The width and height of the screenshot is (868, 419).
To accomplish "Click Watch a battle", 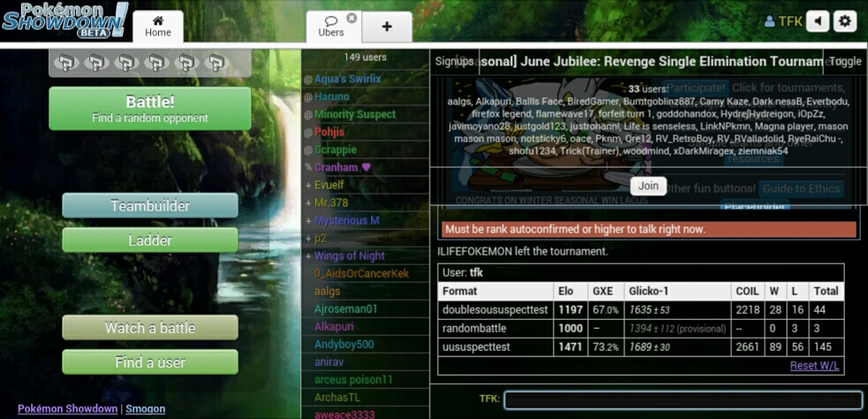I will [150, 328].
